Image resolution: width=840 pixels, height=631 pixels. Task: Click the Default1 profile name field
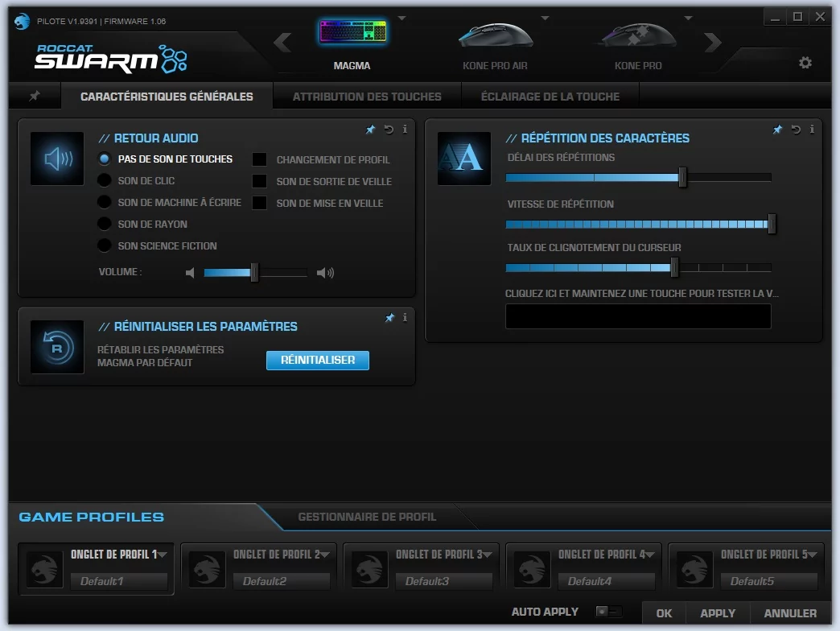119,581
